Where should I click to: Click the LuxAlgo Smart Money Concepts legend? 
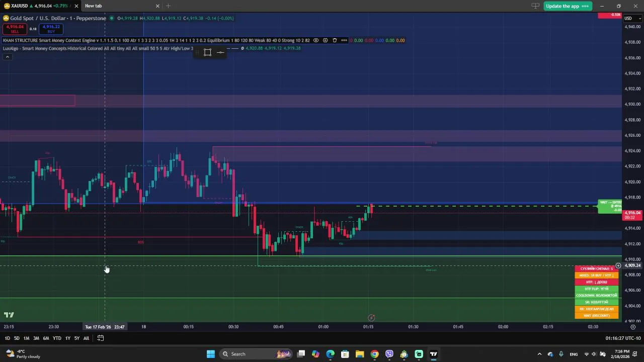click(x=98, y=48)
